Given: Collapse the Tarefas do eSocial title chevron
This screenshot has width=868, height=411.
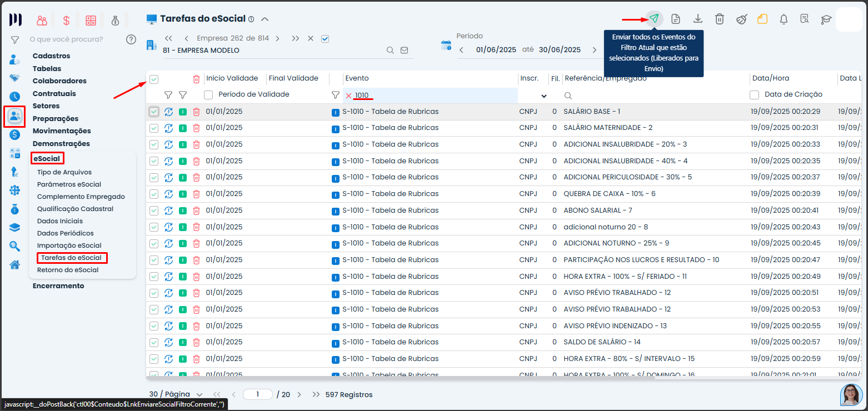Looking at the screenshot, I should [265, 19].
